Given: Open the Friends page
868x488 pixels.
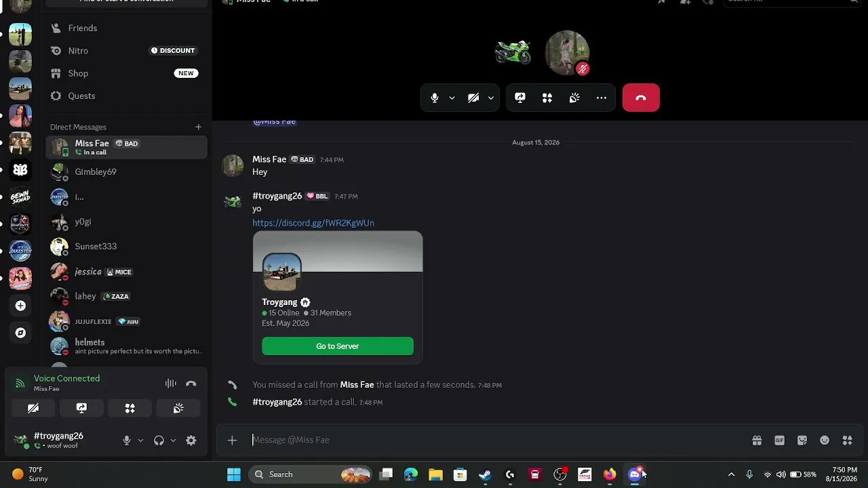Looking at the screenshot, I should (126, 28).
